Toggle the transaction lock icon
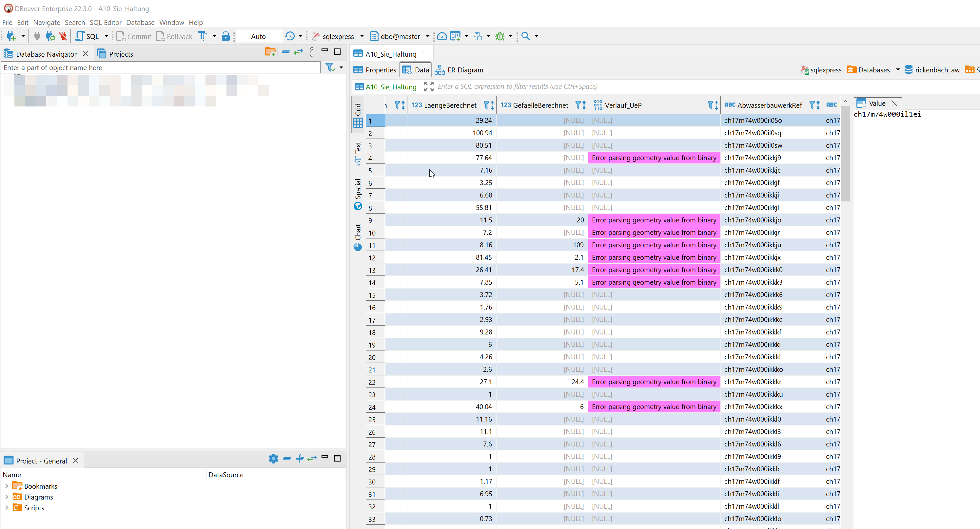Image resolution: width=980 pixels, height=529 pixels. (x=225, y=36)
